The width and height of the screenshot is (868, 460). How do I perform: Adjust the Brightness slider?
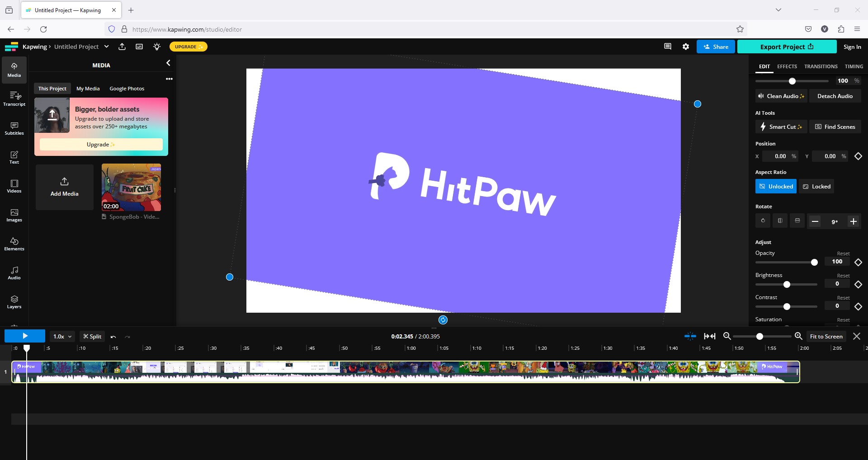coord(787,284)
